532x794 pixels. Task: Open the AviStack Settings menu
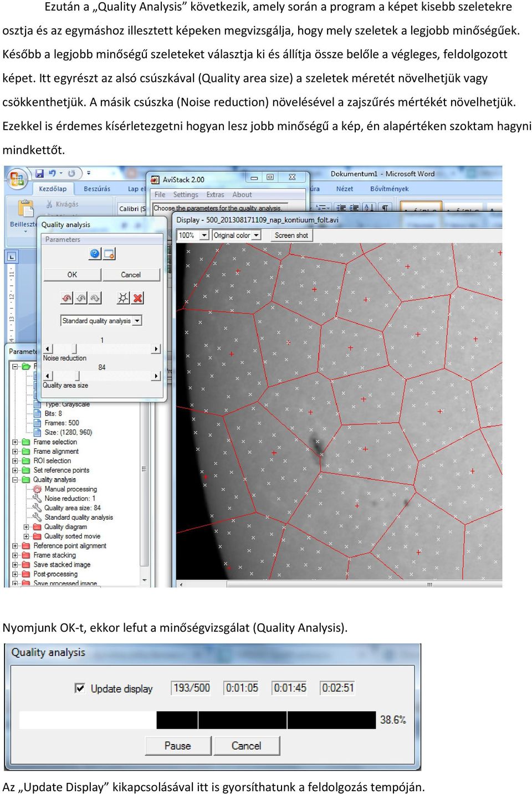pos(186,195)
